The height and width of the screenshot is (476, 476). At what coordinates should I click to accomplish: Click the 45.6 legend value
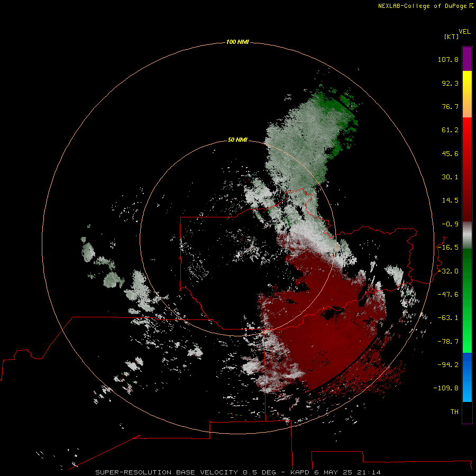coord(450,153)
